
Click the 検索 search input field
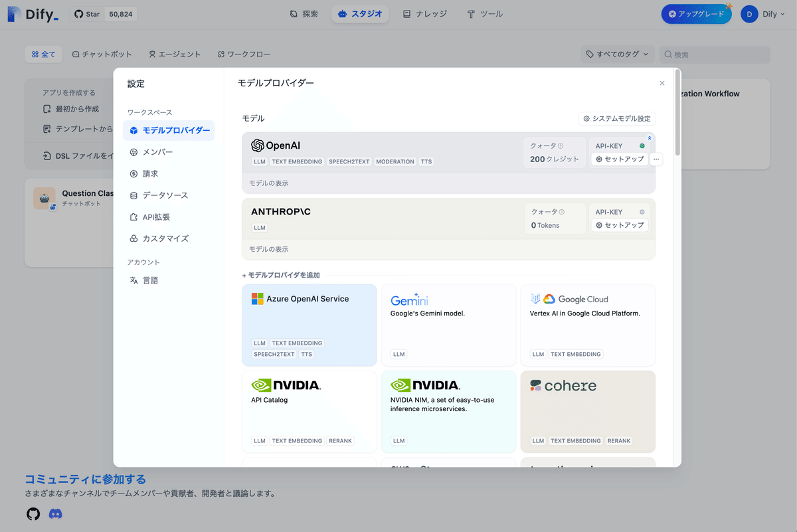[715, 54]
